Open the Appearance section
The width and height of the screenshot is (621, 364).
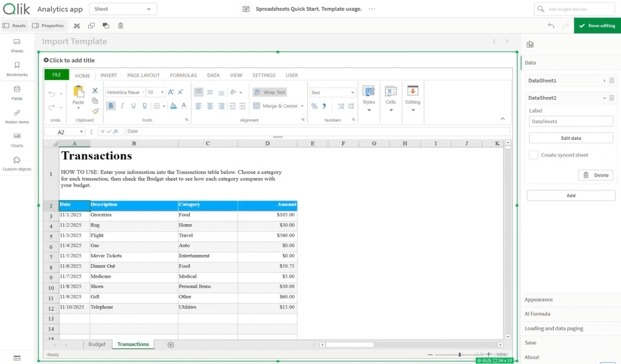click(570, 300)
